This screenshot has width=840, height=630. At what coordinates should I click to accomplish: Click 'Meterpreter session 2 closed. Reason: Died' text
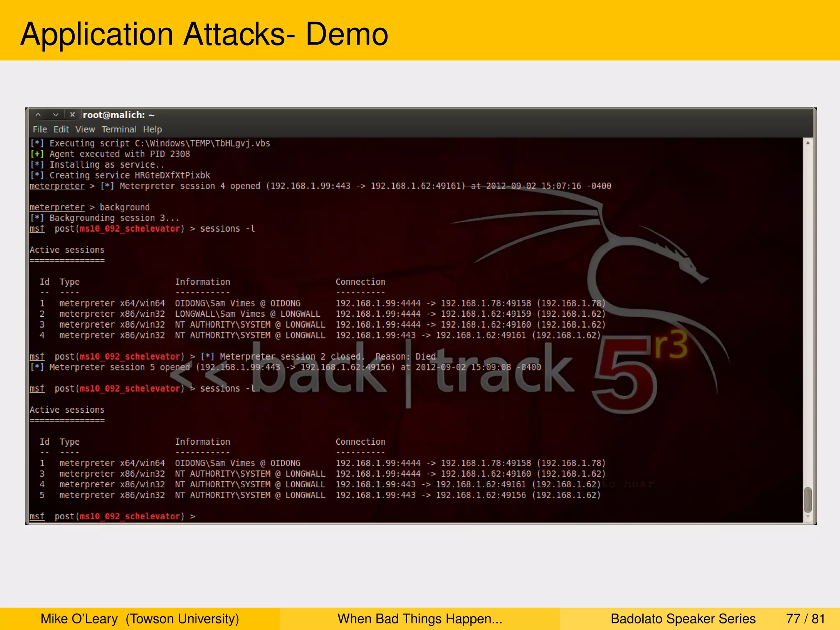(328, 357)
